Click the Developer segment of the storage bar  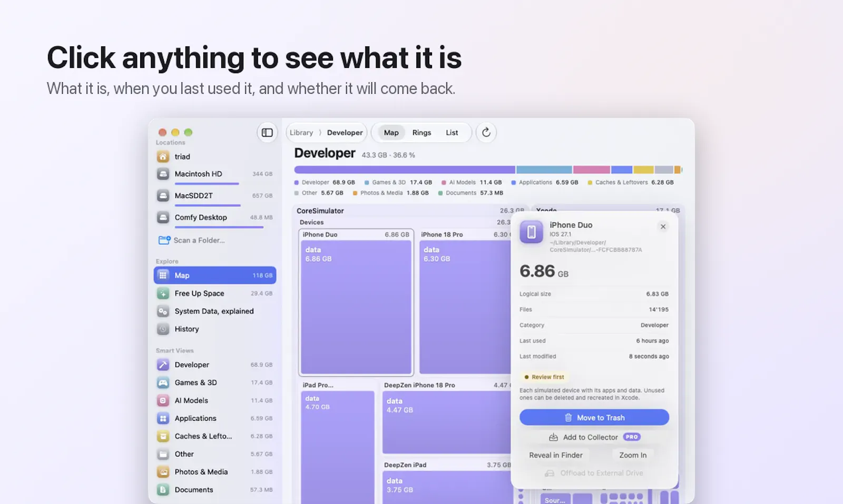coord(405,170)
